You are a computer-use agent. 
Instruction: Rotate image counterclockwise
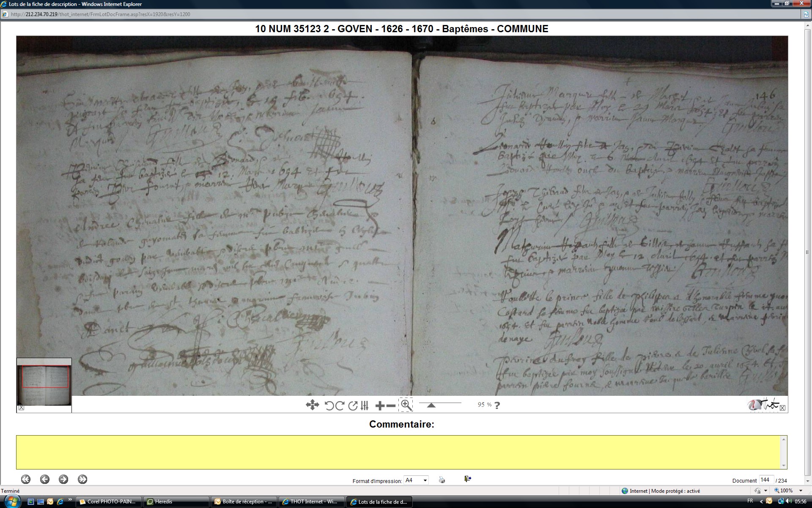[329, 406]
